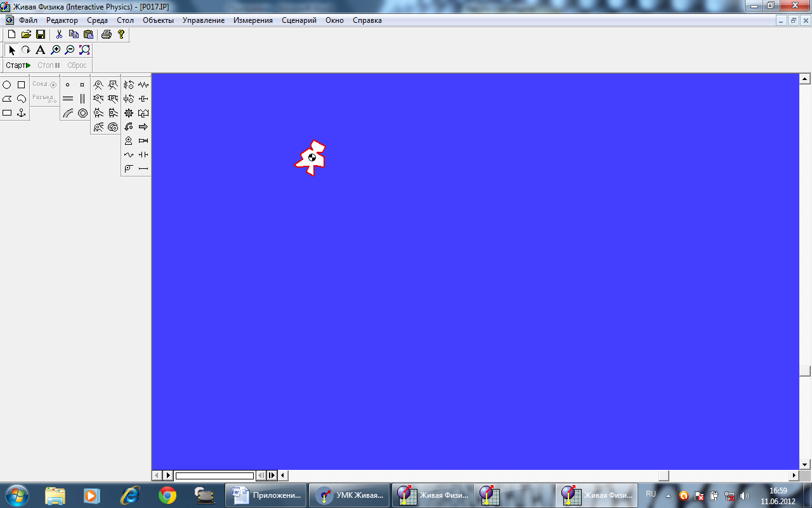Select the circle body tool
The height and width of the screenshot is (508, 812).
tap(7, 84)
